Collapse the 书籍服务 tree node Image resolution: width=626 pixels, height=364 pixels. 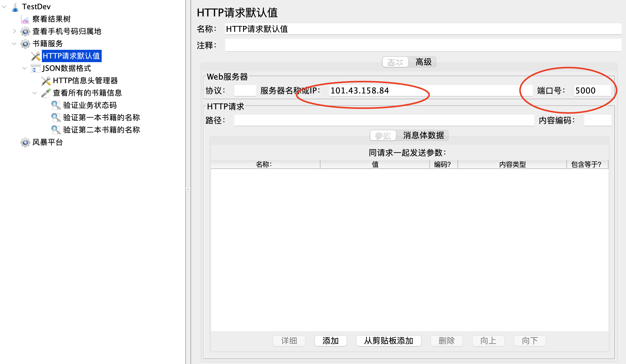[x=14, y=44]
